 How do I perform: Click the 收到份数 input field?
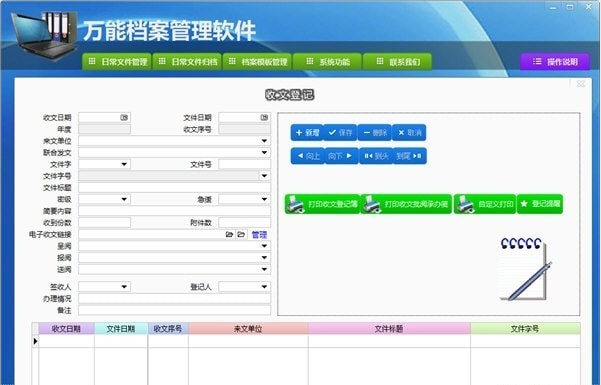(104, 223)
